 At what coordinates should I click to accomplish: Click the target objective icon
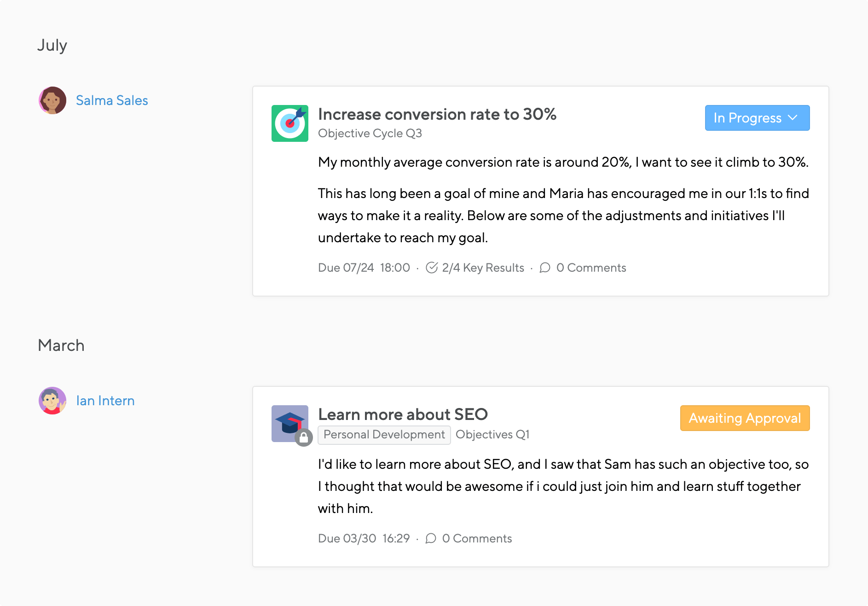point(289,123)
